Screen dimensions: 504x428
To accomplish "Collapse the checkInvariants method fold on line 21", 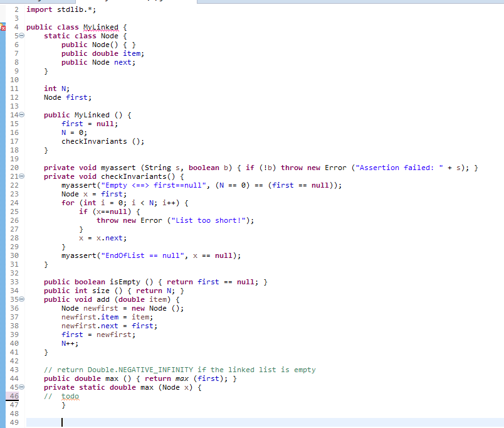I will (x=21, y=176).
